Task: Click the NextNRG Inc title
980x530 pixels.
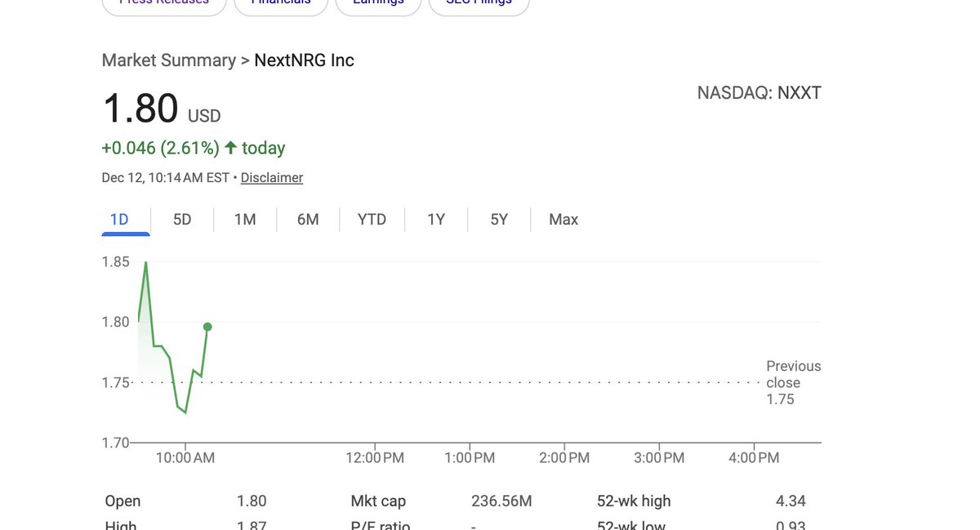Action: (x=305, y=60)
